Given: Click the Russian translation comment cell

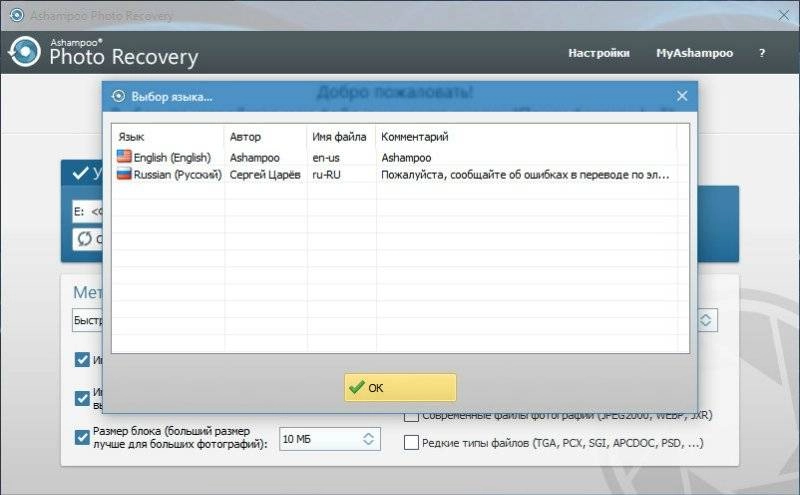Looking at the screenshot, I should tap(525, 175).
